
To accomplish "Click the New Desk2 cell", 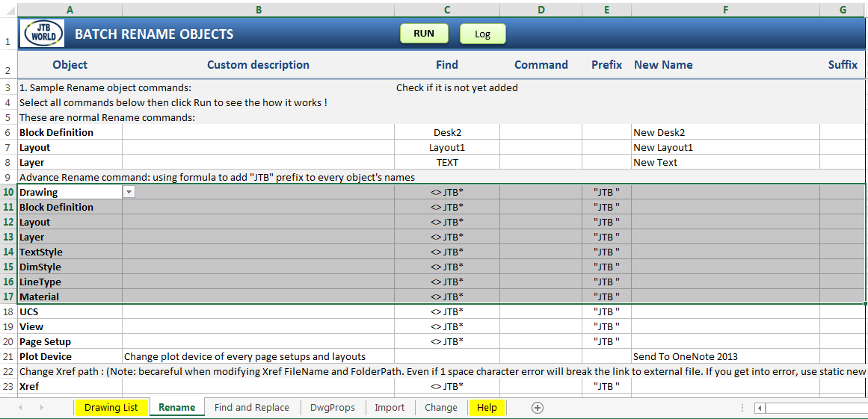I will pyautogui.click(x=725, y=133).
